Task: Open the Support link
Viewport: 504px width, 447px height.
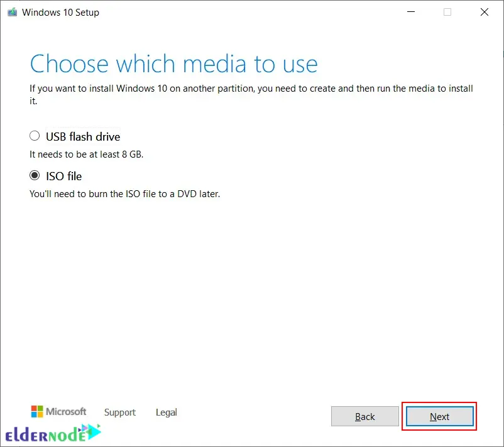Action: pyautogui.click(x=119, y=412)
